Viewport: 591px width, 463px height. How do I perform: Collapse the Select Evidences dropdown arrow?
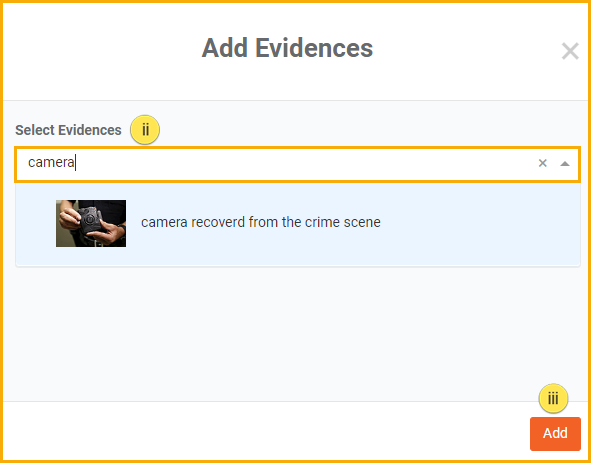[564, 164]
